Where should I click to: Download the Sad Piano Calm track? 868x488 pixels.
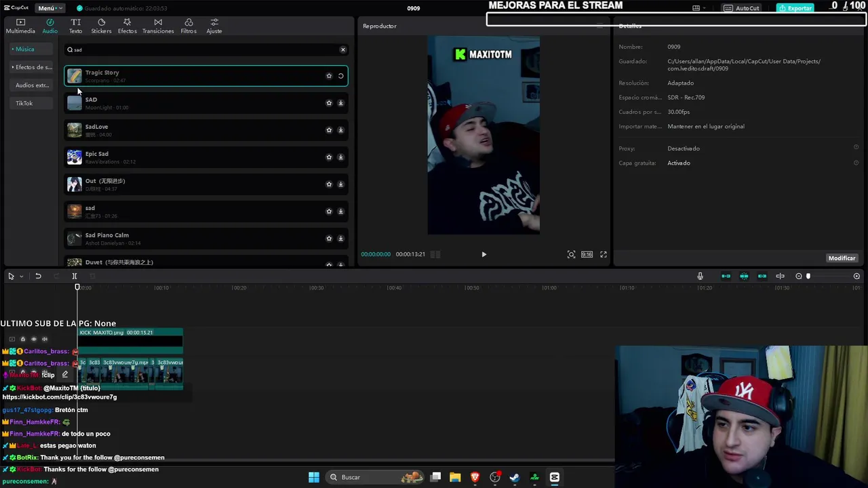click(x=340, y=239)
